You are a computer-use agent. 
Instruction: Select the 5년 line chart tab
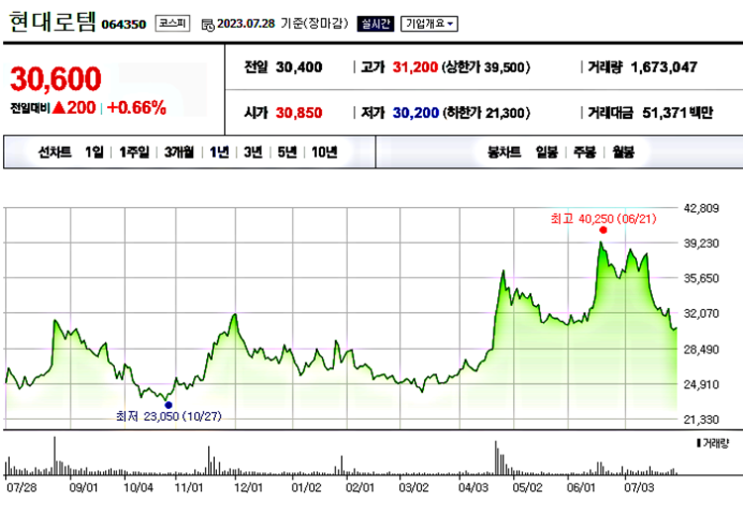(287, 152)
